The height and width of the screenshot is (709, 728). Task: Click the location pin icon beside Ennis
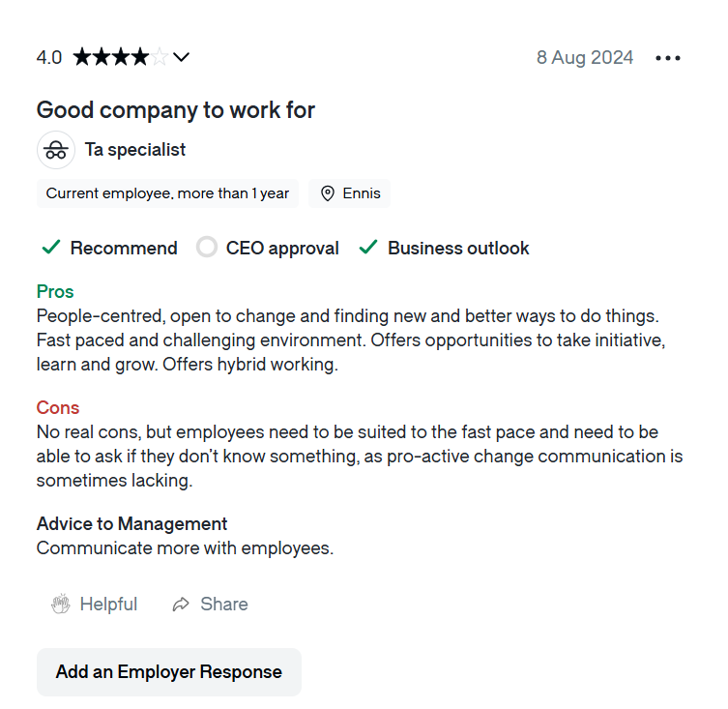328,193
